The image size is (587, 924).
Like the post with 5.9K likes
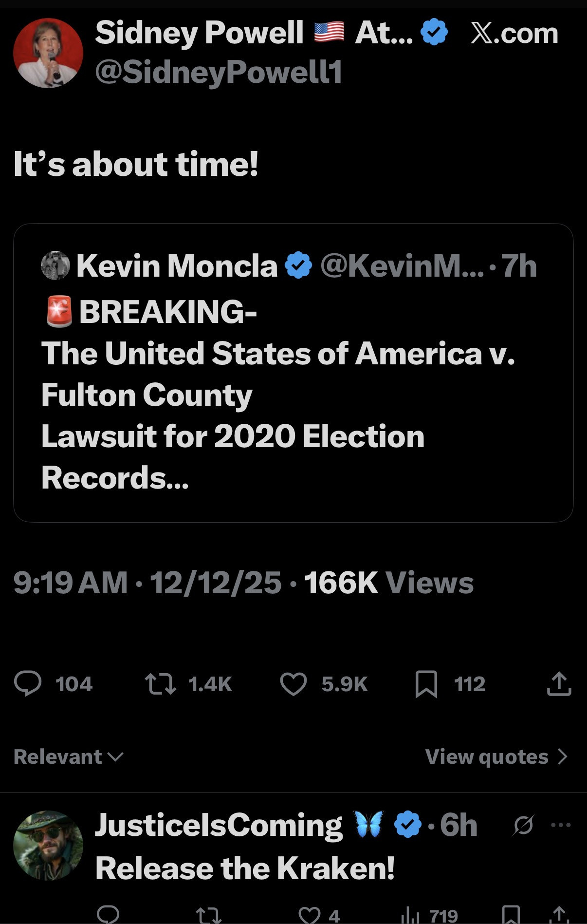[293, 683]
